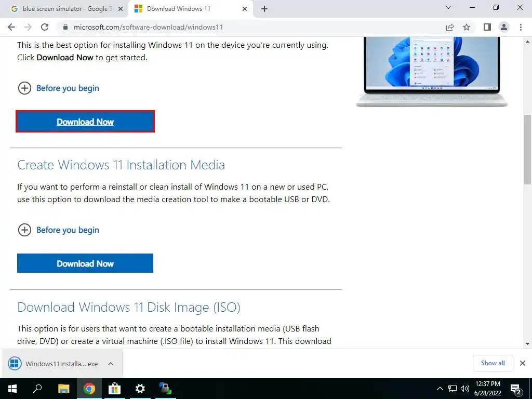Reload the current page
Viewport: 532px width, 399px height.
[x=45, y=27]
